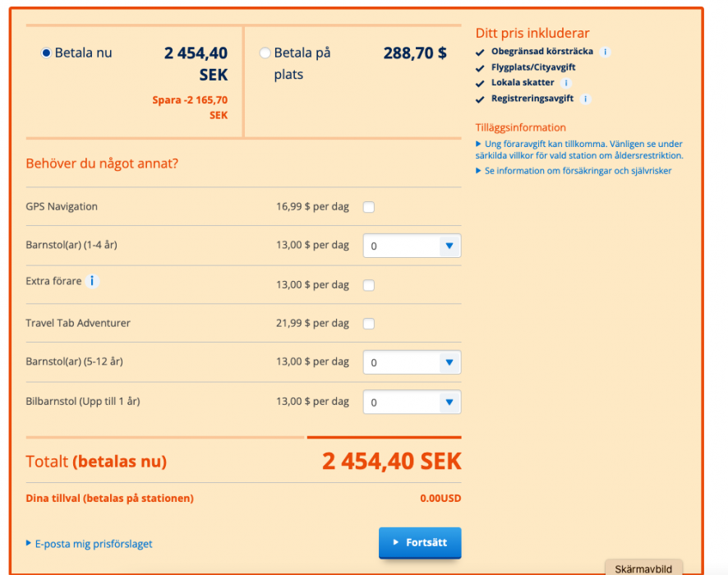Viewport: 728px width, 575px height.
Task: Click the Skärmavbild tooltip label
Action: pos(643,568)
